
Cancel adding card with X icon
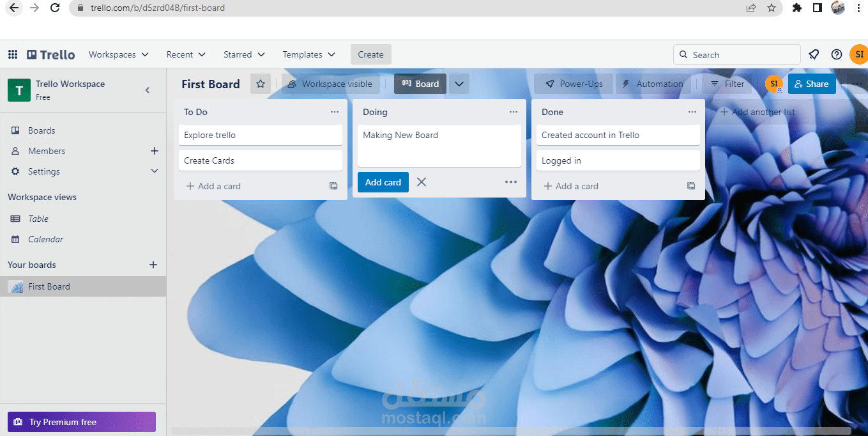(422, 182)
